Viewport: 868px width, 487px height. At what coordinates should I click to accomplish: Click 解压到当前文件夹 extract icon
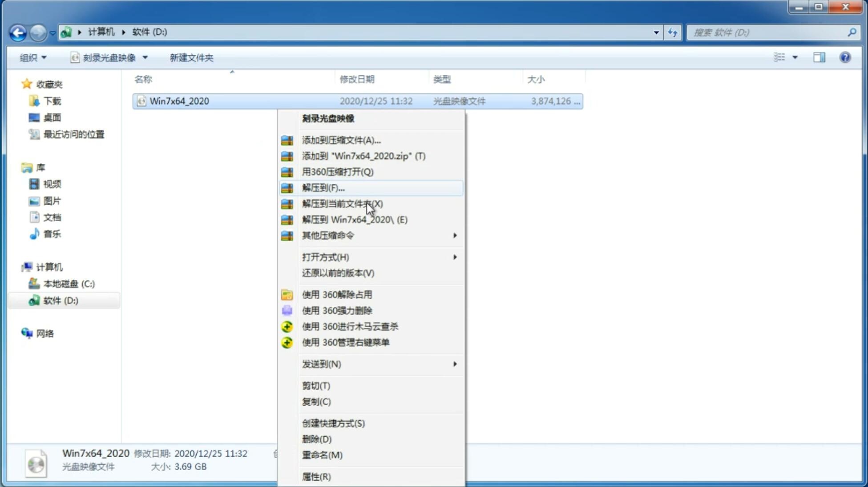pos(287,203)
